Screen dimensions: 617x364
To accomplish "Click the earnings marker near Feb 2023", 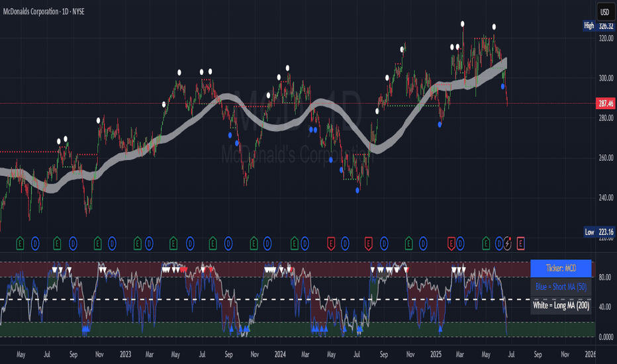I will (137, 244).
